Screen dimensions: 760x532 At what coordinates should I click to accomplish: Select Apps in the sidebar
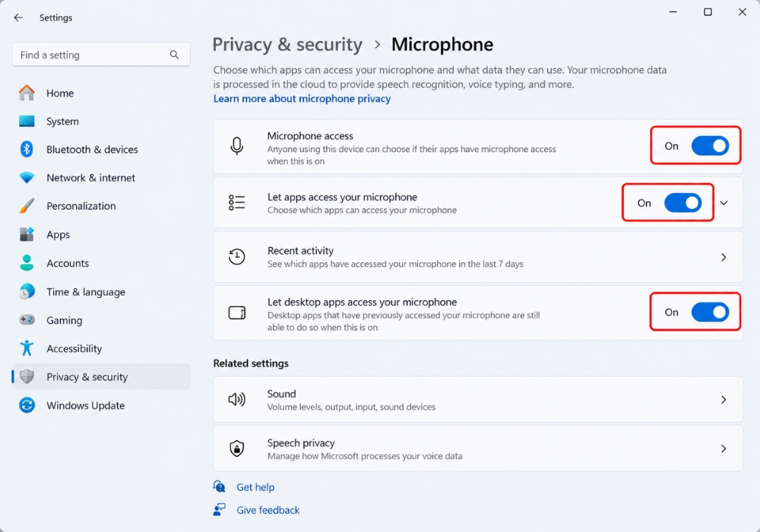tap(101, 235)
